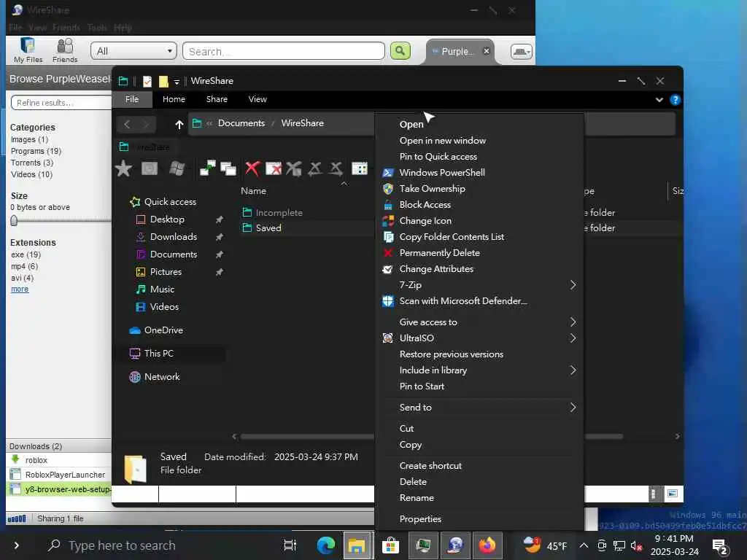This screenshot has height=560, width=747.
Task: Choose Pin to Quick access
Action: pos(438,156)
